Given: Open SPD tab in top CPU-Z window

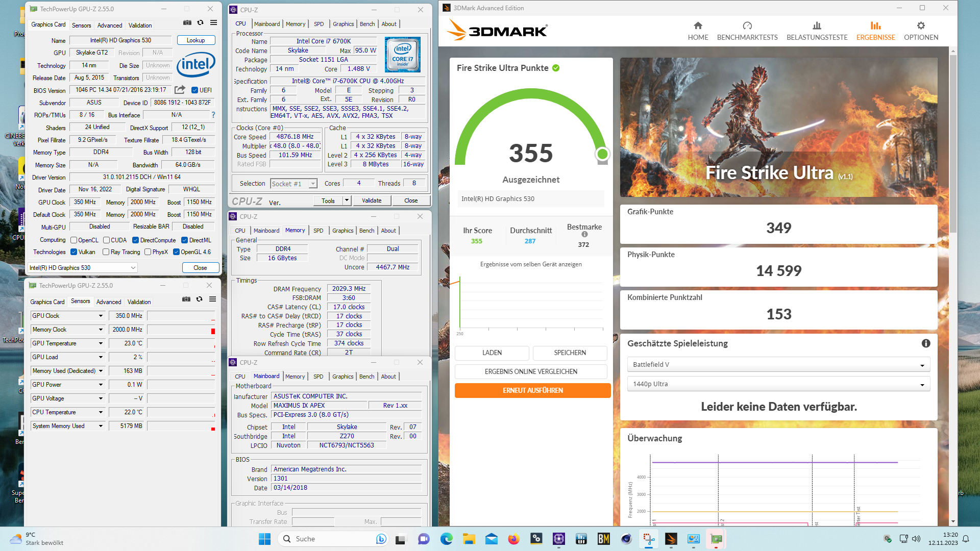Looking at the screenshot, I should [x=318, y=24].
